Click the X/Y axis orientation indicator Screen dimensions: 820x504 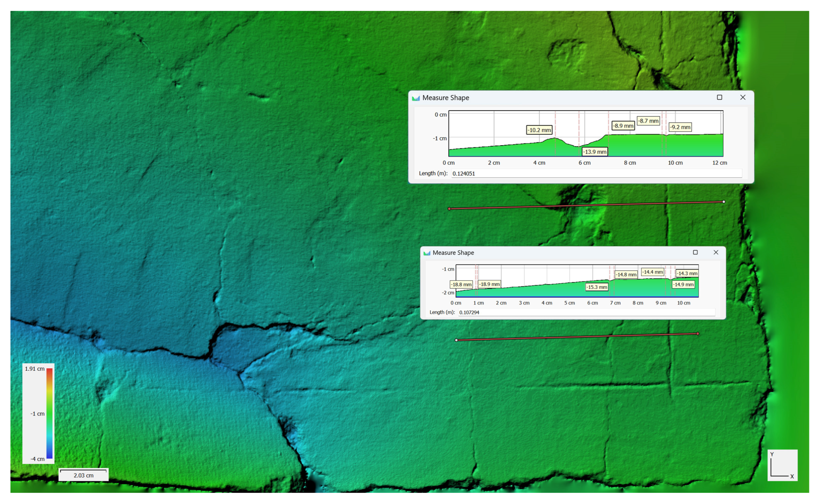coord(782,465)
